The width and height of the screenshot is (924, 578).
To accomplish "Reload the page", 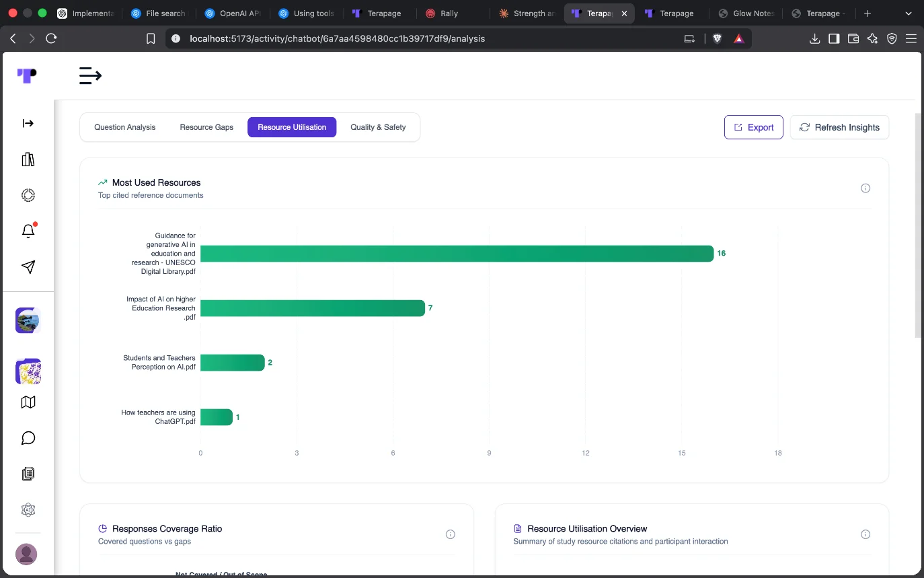I will tap(51, 38).
